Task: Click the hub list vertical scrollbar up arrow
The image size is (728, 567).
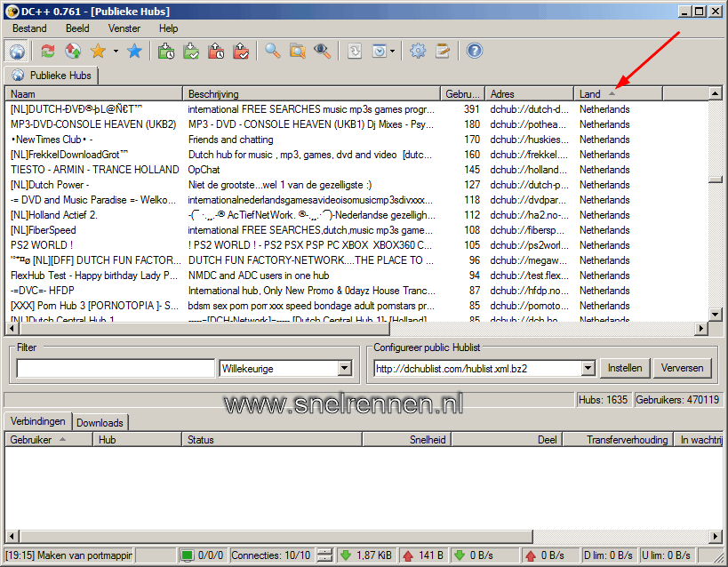Action: pos(715,94)
